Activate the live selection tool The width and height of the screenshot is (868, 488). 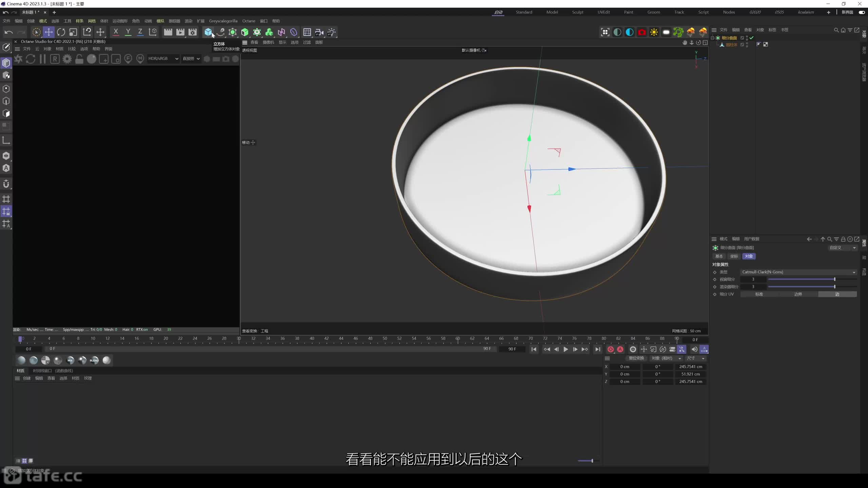click(x=36, y=32)
